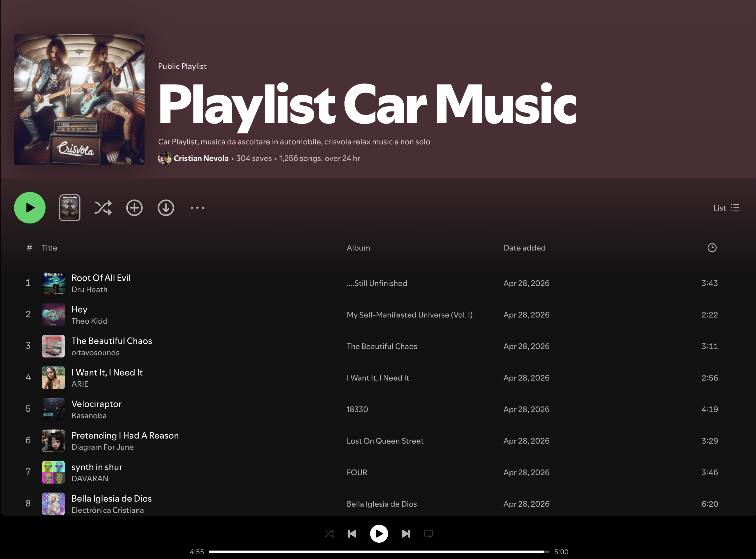Open album 18330
Screen dimensions: 756x559
pos(357,409)
